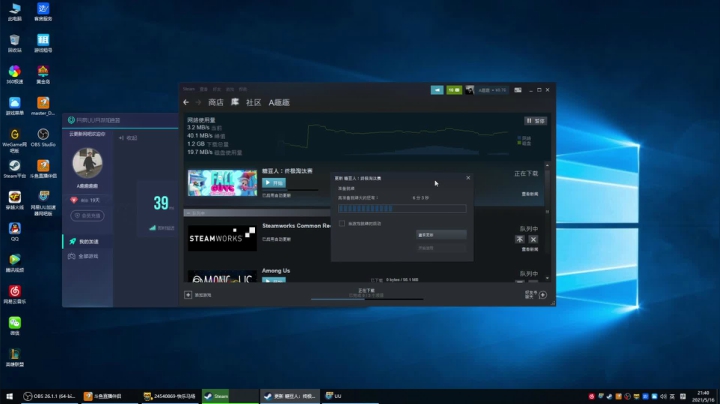Click the UU membership VIP diamond icon
Viewport: 720px width, 404px height.
(x=73, y=200)
